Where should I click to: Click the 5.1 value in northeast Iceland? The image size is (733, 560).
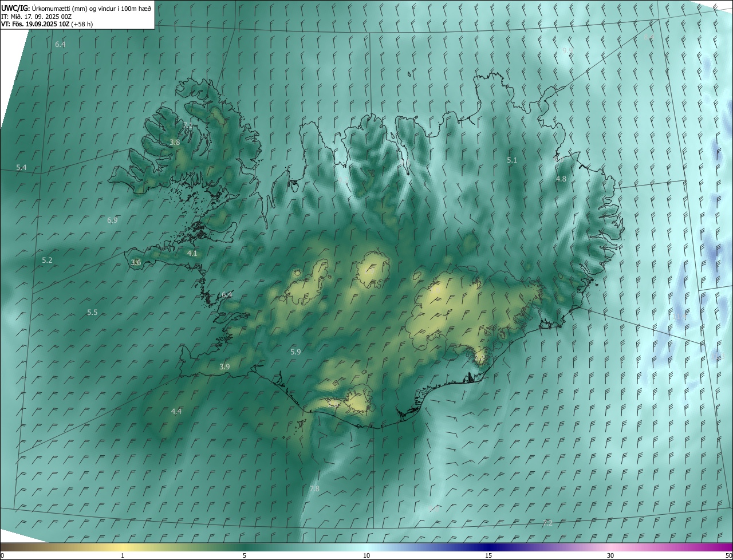tap(512, 161)
